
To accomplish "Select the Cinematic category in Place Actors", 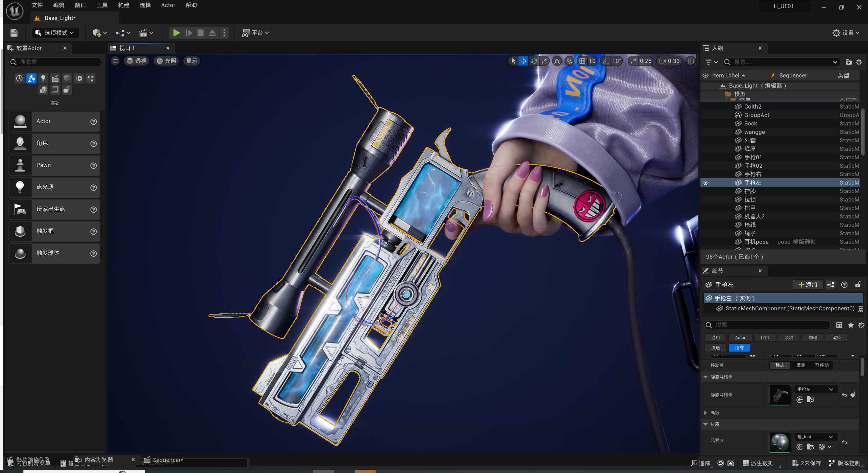I will [55, 78].
